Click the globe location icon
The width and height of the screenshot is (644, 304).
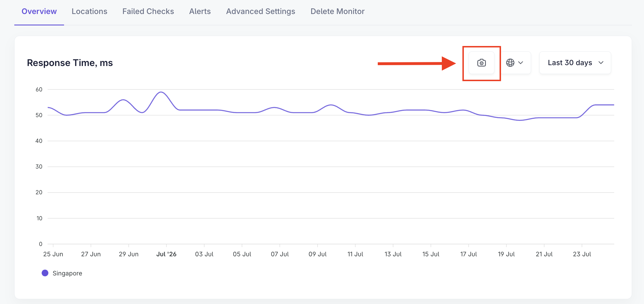click(510, 63)
